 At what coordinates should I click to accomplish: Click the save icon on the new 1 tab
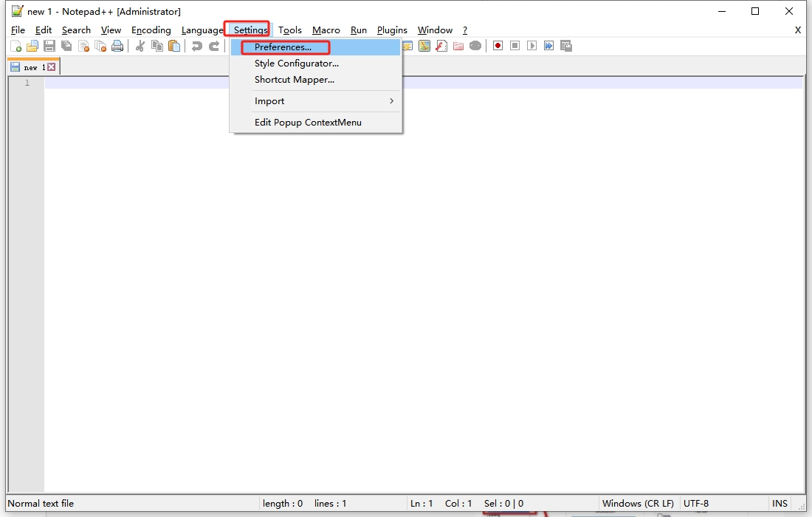(x=15, y=67)
